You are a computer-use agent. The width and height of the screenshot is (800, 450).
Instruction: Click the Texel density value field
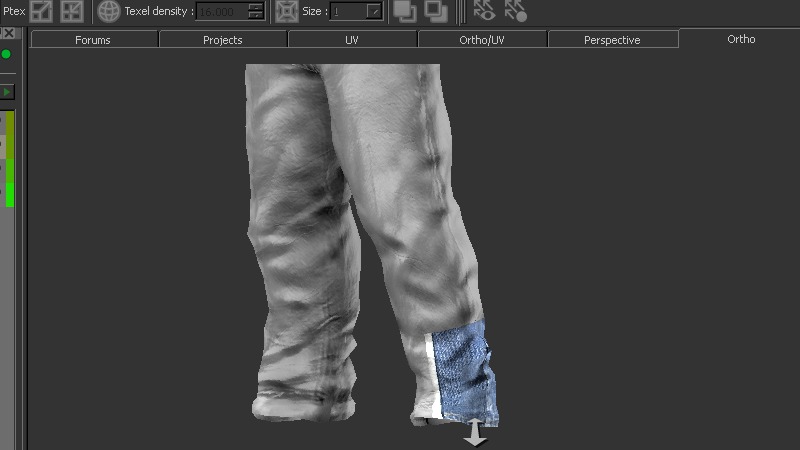[x=220, y=12]
